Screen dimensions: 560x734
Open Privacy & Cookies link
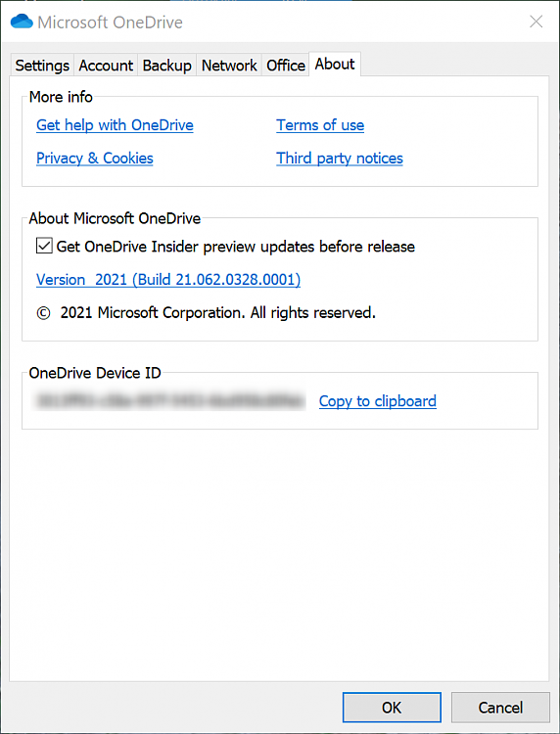(95, 159)
